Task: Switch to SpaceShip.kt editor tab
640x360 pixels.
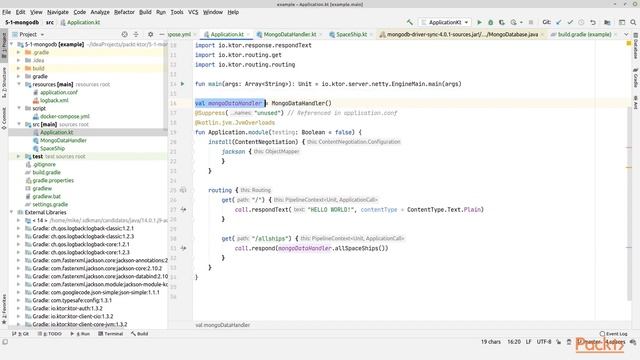Action: (351, 35)
